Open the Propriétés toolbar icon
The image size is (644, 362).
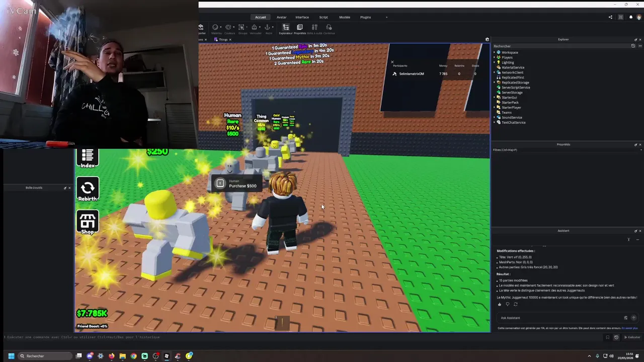(x=300, y=27)
